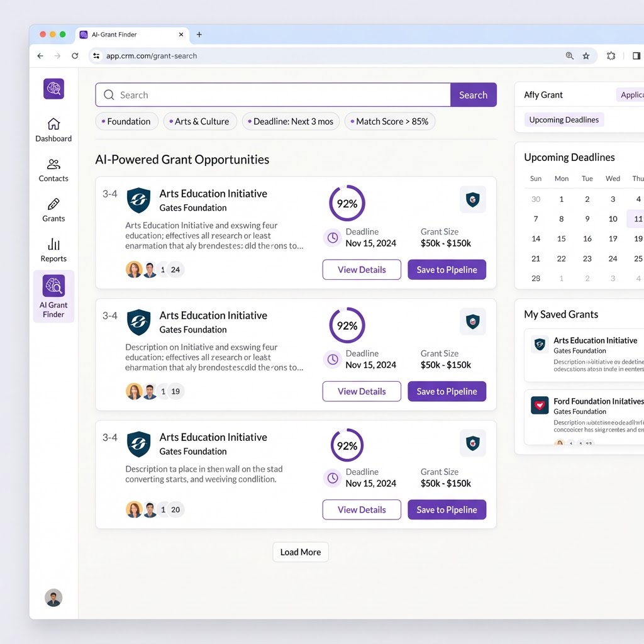The image size is (644, 644).
Task: Click the shield badge on the first grant card
Action: 473,199
